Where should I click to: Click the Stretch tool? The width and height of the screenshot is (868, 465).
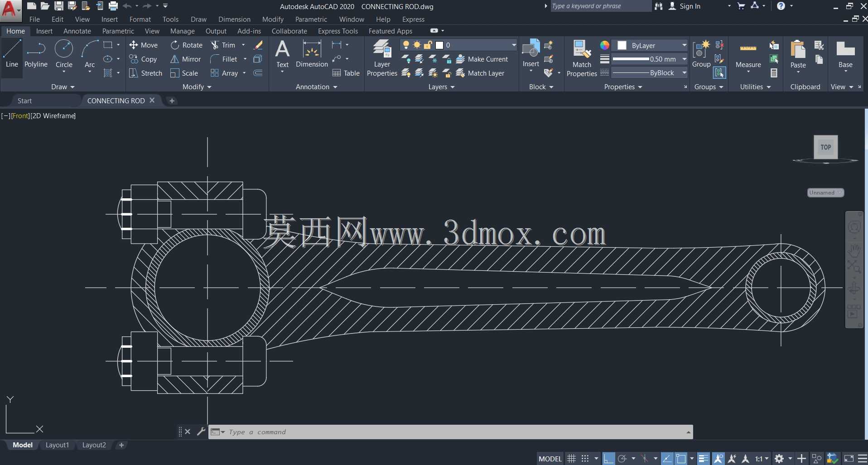point(145,73)
